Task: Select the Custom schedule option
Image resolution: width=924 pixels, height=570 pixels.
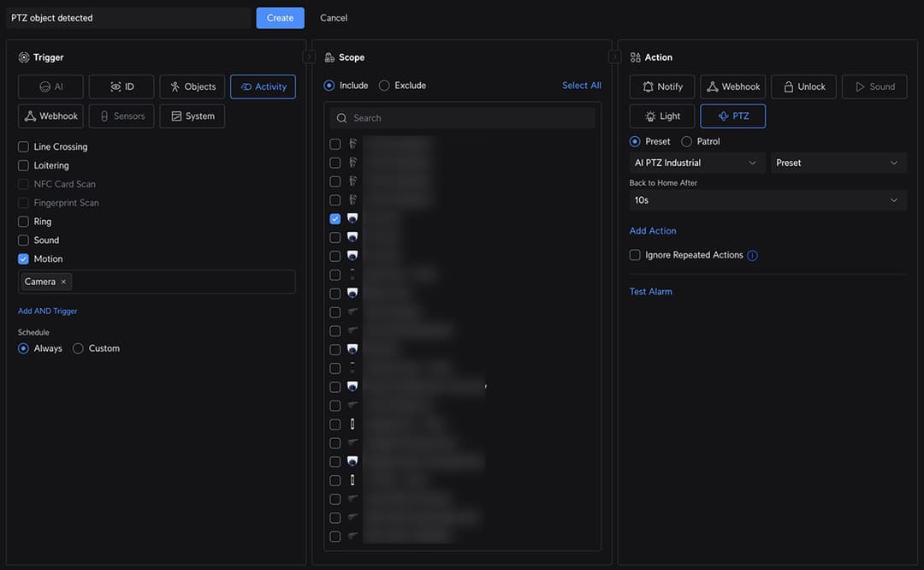Action: (x=78, y=348)
